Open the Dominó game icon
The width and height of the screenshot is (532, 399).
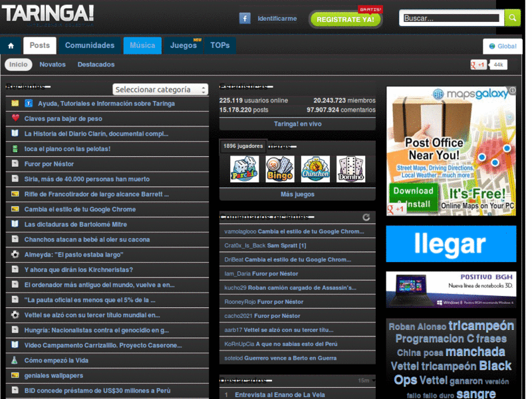coord(351,169)
